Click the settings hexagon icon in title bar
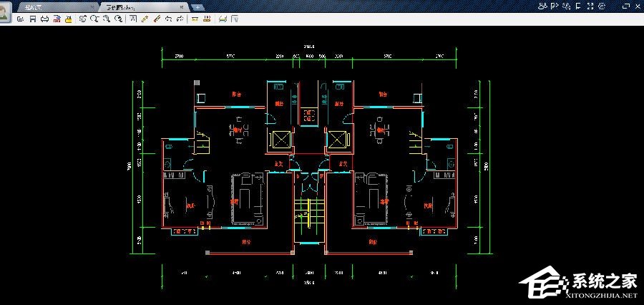 click(x=602, y=6)
